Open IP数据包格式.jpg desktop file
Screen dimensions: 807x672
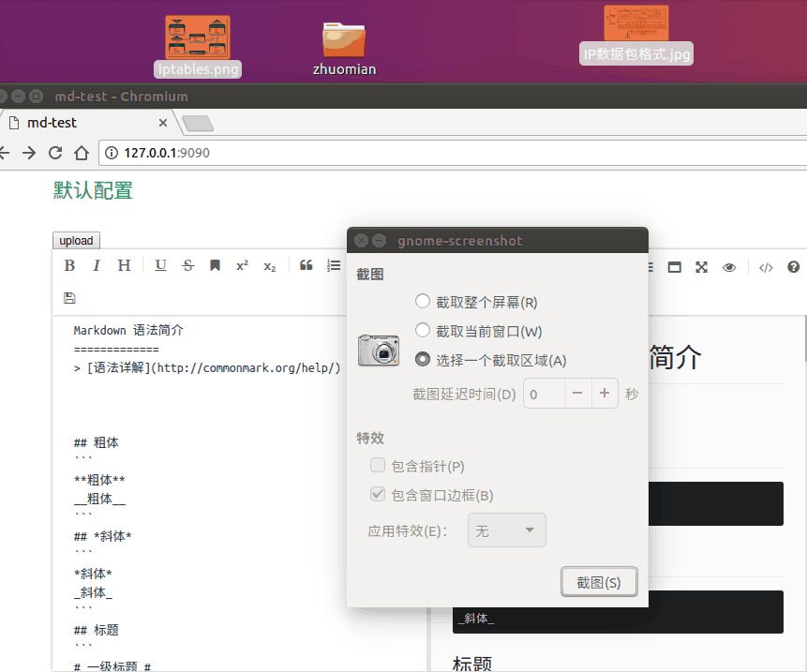coord(636,35)
